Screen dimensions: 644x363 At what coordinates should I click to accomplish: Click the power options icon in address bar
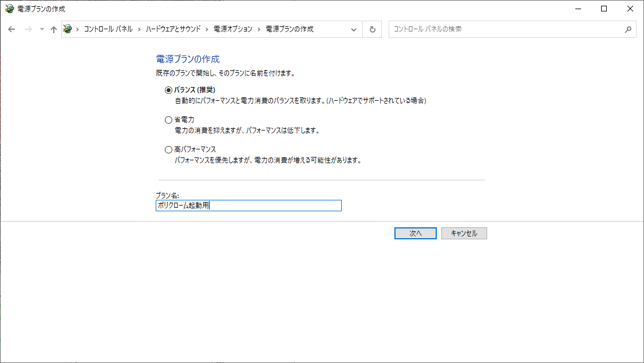click(68, 29)
